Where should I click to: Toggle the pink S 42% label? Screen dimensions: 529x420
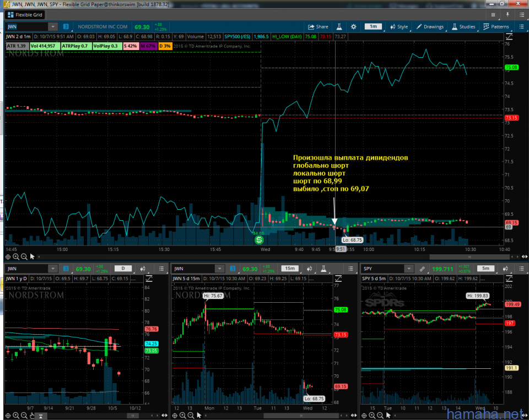click(x=131, y=46)
